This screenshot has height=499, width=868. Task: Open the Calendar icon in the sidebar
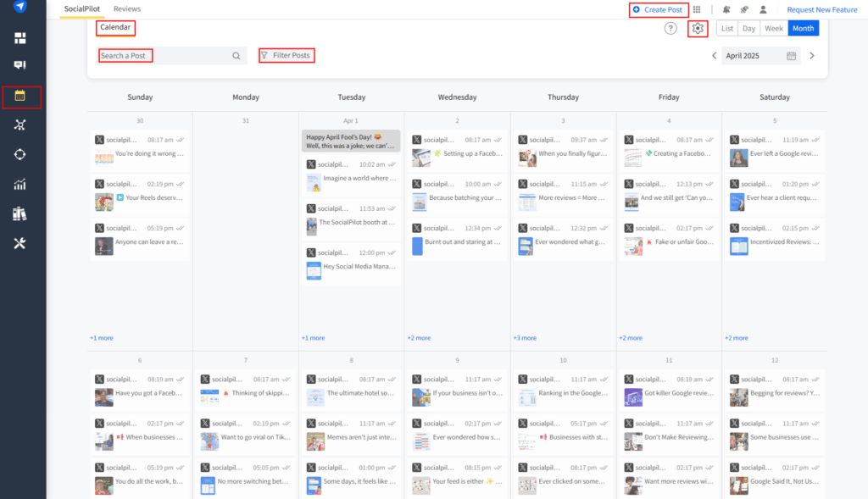(22, 97)
